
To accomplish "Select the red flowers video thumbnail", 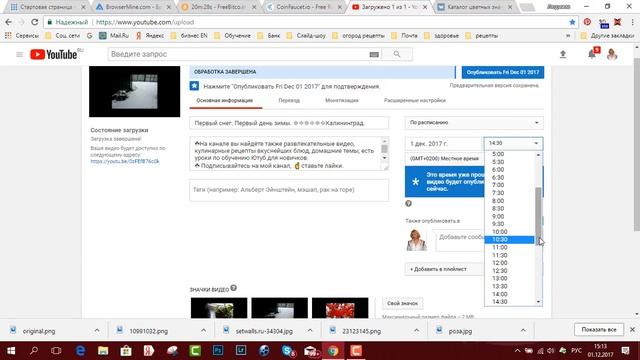I will (x=340, y=308).
